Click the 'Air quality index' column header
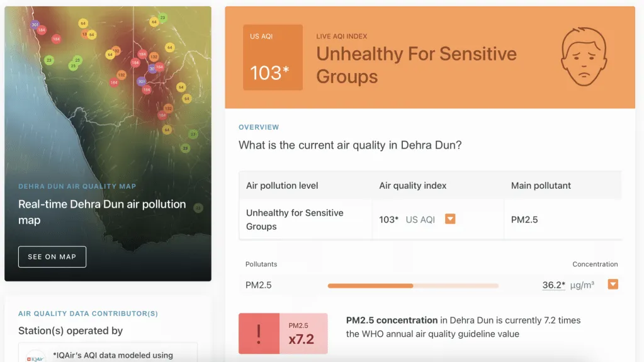Viewport: 644px width, 362px height. (412, 186)
